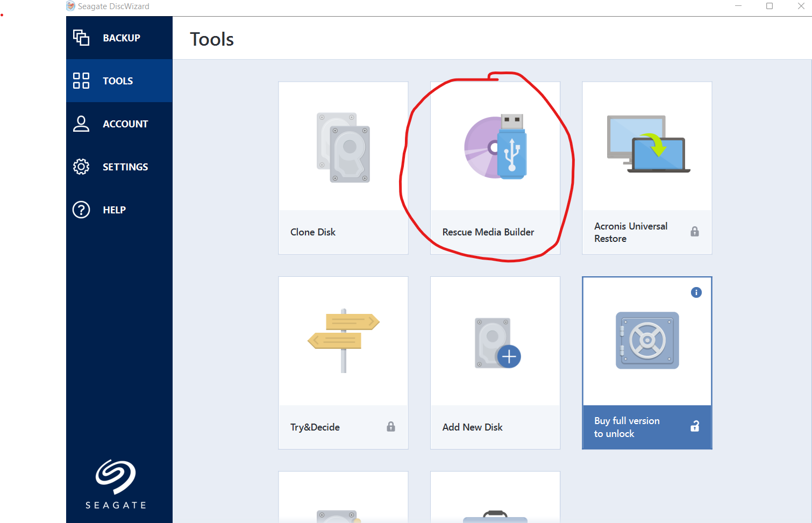This screenshot has height=523, width=812.
Task: Open the Backup sidebar section
Action: pos(119,38)
